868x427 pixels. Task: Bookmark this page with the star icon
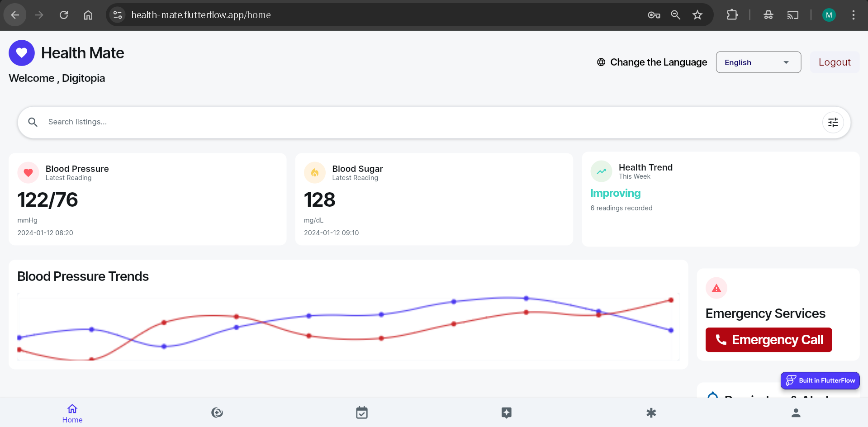click(x=697, y=15)
